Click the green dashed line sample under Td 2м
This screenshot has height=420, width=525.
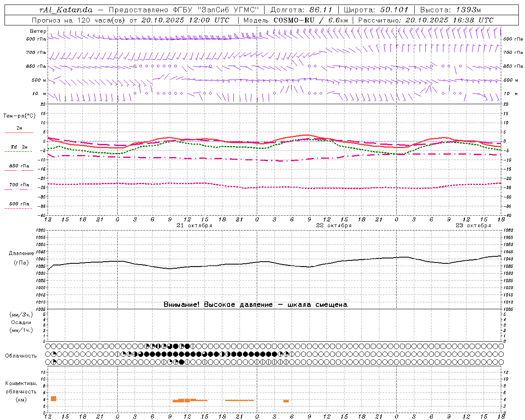(x=18, y=152)
